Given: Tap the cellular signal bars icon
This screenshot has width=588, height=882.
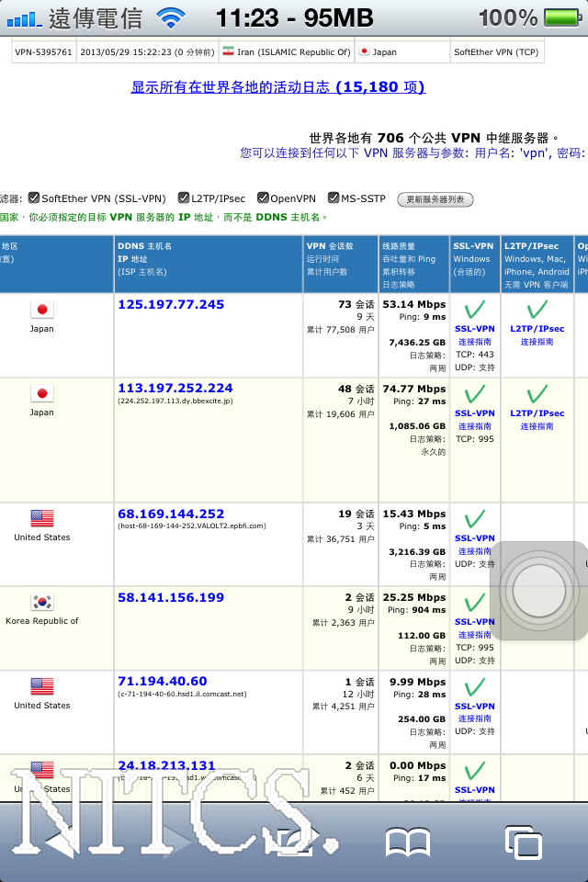Looking at the screenshot, I should [24, 19].
